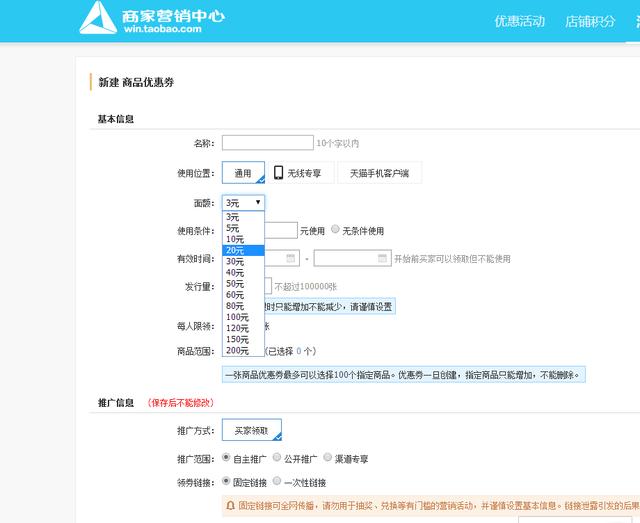Click the 不超过100000张 hint text
The image size is (640, 523).
point(306,287)
